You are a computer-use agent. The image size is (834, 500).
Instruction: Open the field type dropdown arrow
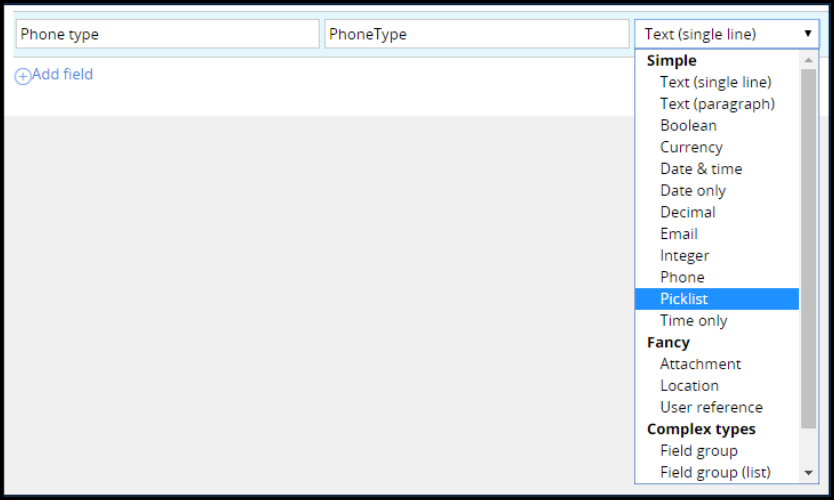(807, 34)
